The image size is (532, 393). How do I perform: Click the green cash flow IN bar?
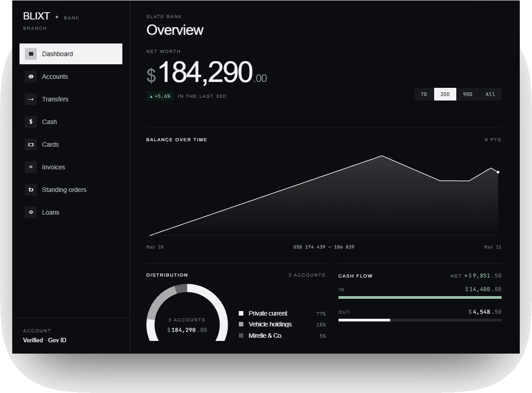[x=420, y=297]
